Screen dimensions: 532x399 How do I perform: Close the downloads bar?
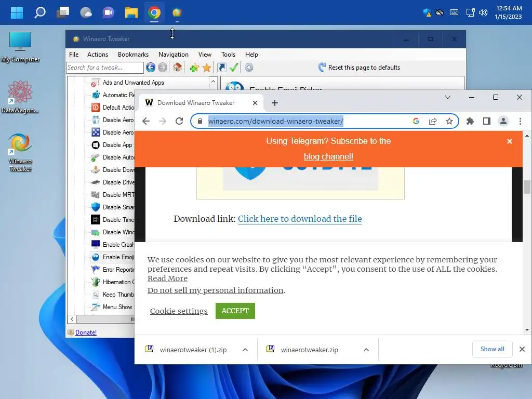pos(522,349)
